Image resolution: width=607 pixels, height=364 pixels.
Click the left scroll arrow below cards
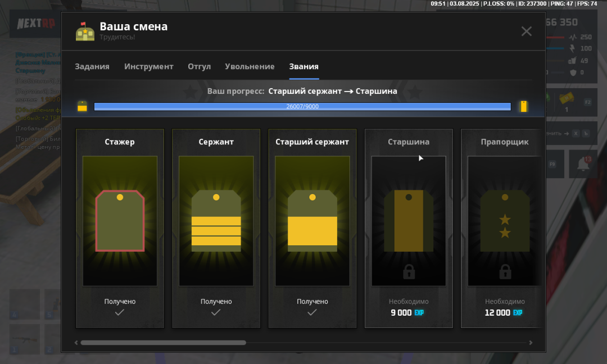coord(76,343)
